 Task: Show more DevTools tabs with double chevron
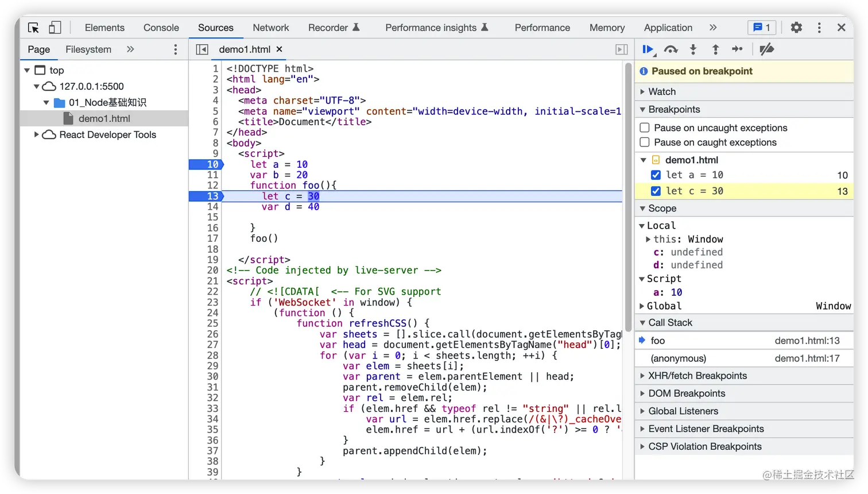click(713, 28)
